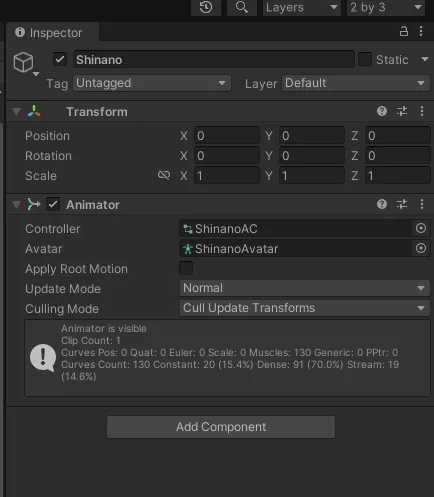Open the Undo History button
This screenshot has width=434, height=497.
(x=206, y=7)
